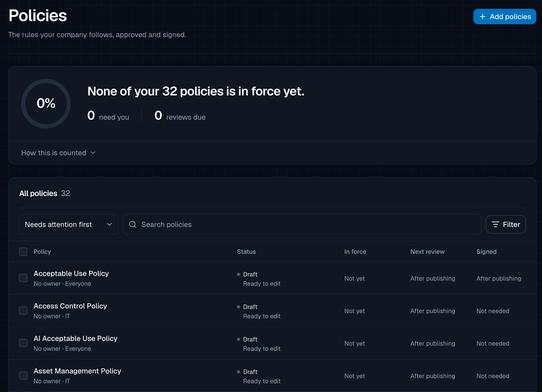The image size is (542, 392).
Task: Click the All policies 32 heading
Action: coord(44,193)
